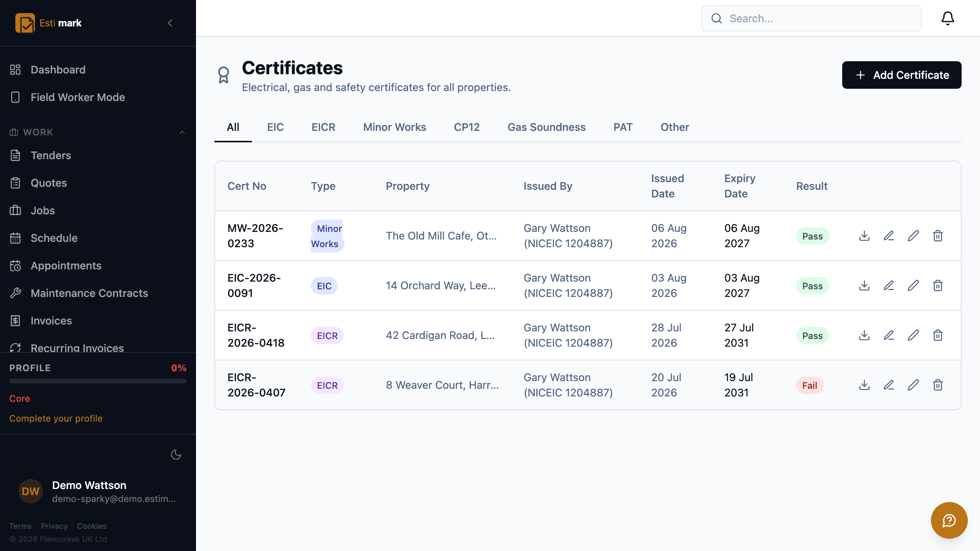
Task: Open the Quotes page
Action: (98, 183)
